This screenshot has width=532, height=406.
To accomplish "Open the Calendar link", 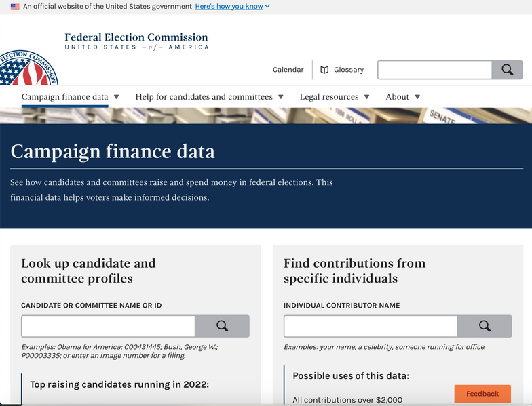I will pyautogui.click(x=288, y=70).
